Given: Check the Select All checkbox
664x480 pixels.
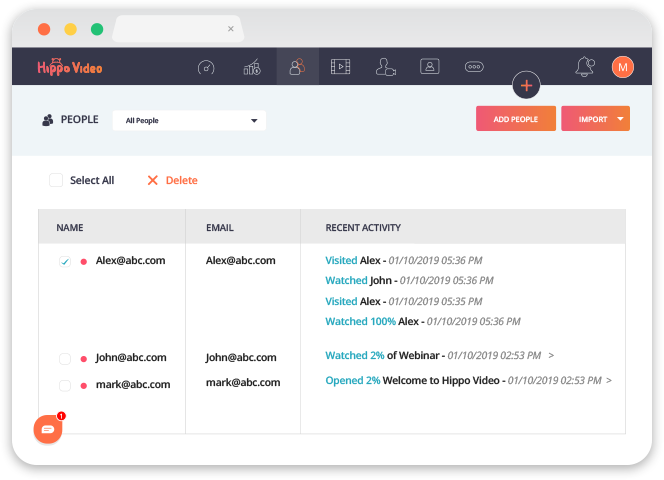Looking at the screenshot, I should tap(56, 181).
